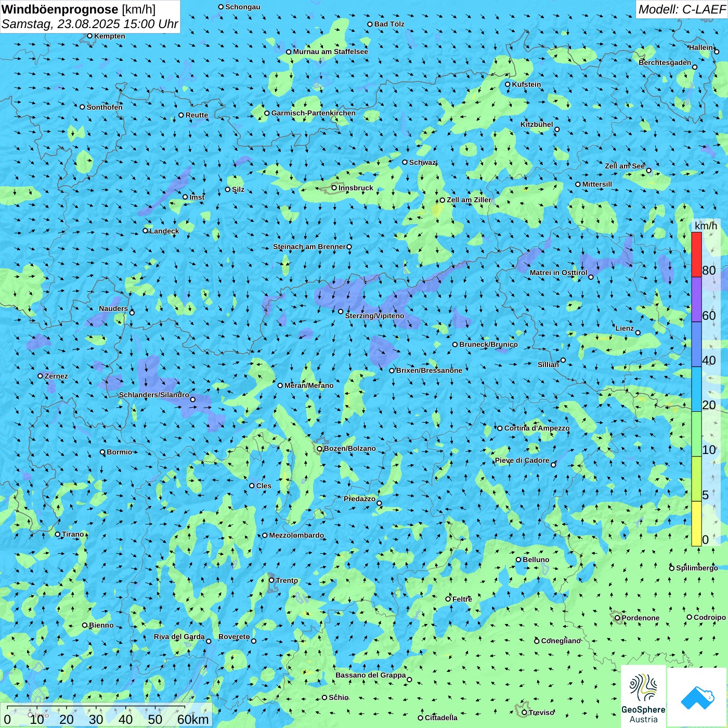Select the Garmisch-Partenkirchen label

coord(314,113)
